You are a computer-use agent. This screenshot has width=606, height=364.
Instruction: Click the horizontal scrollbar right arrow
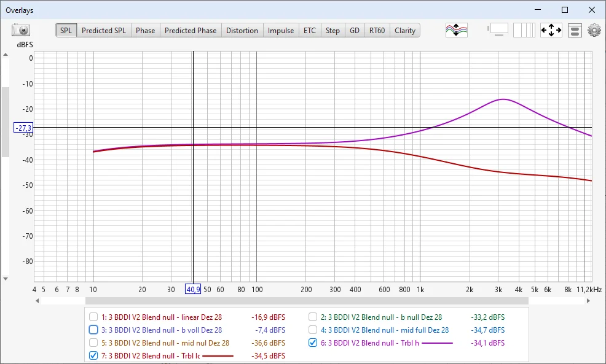(589, 301)
